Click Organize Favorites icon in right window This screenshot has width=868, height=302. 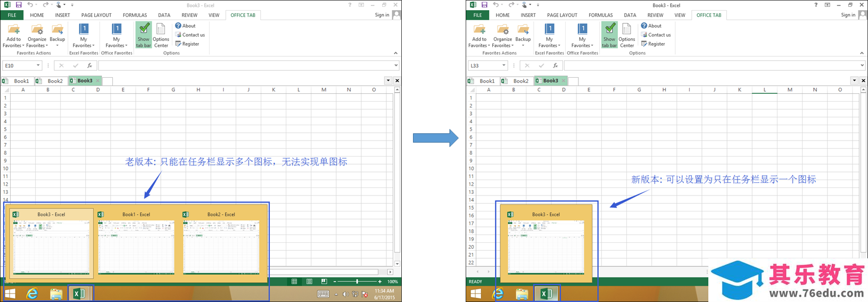502,29
